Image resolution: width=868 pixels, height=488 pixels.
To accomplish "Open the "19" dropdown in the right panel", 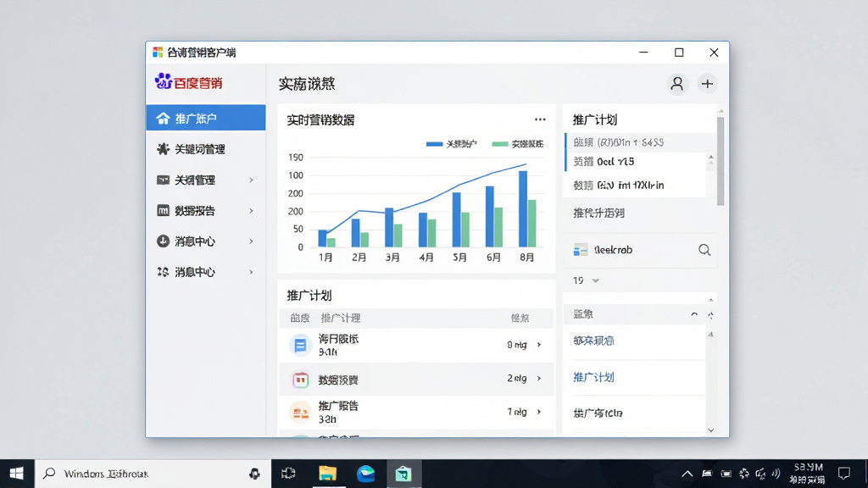I will click(587, 280).
